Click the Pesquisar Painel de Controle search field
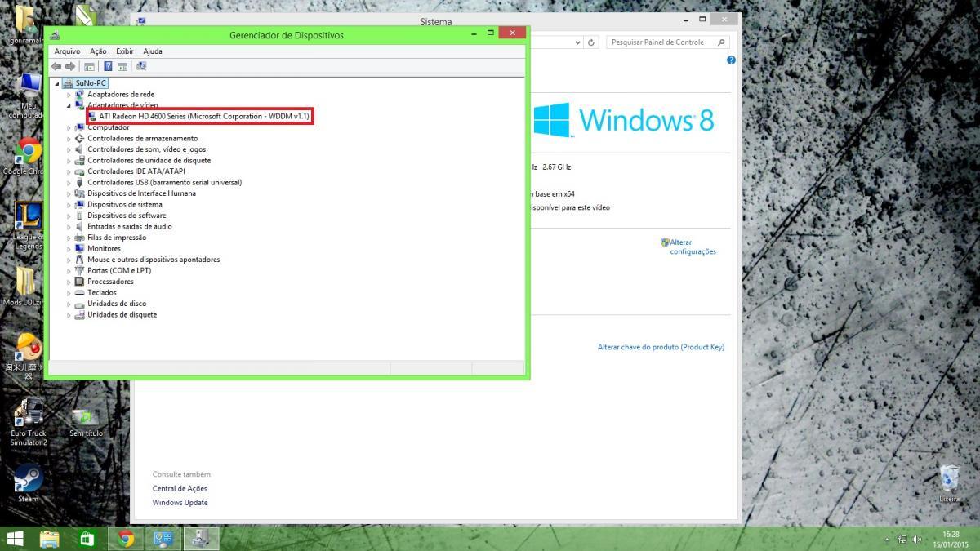The height and width of the screenshot is (551, 980). coord(667,42)
